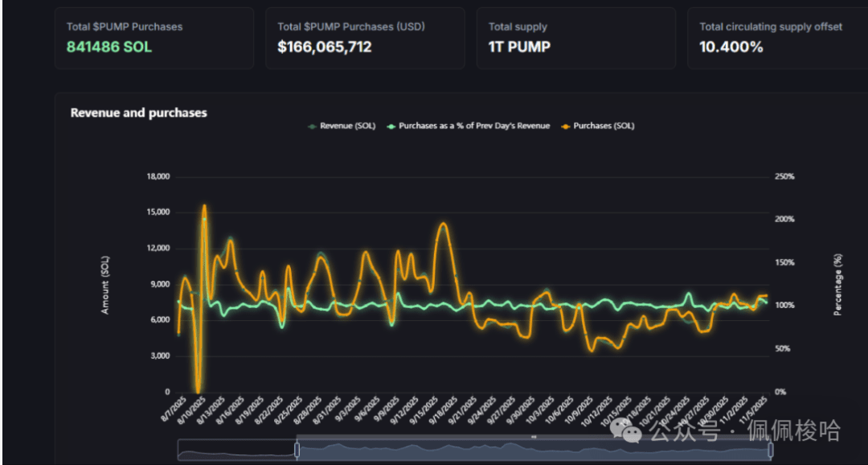This screenshot has width=868, height=465.
Task: Click the 10.400% circulating supply offset value
Action: tap(731, 47)
